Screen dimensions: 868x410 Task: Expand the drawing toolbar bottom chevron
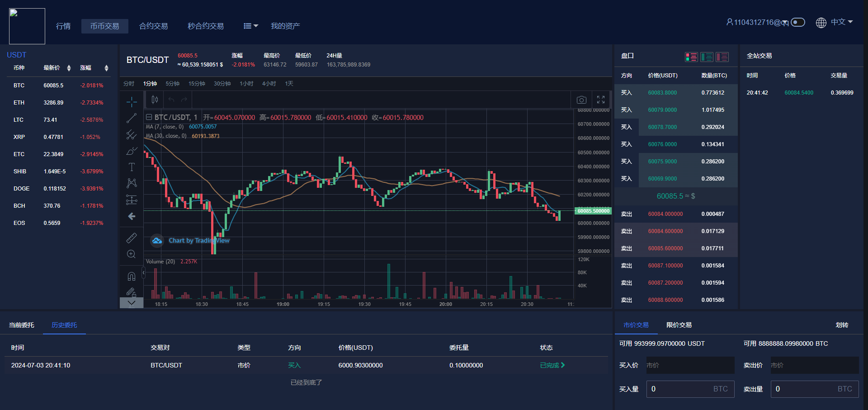132,303
